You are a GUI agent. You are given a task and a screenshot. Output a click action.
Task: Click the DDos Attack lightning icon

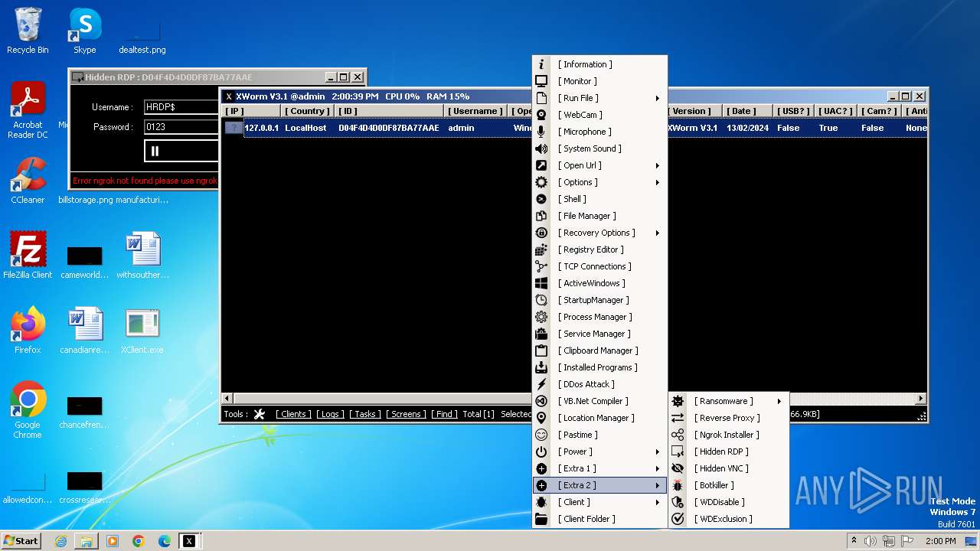[x=541, y=384]
